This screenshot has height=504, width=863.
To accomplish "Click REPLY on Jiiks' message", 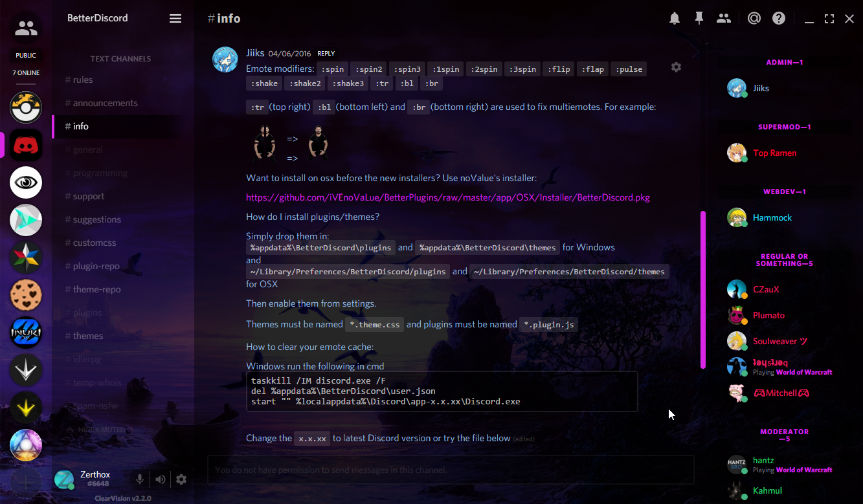I will [x=326, y=53].
